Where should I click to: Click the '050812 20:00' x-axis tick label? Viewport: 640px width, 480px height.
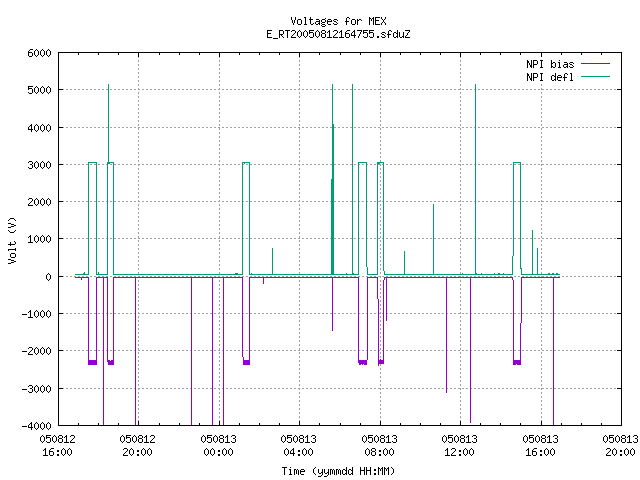pyautogui.click(x=138, y=446)
